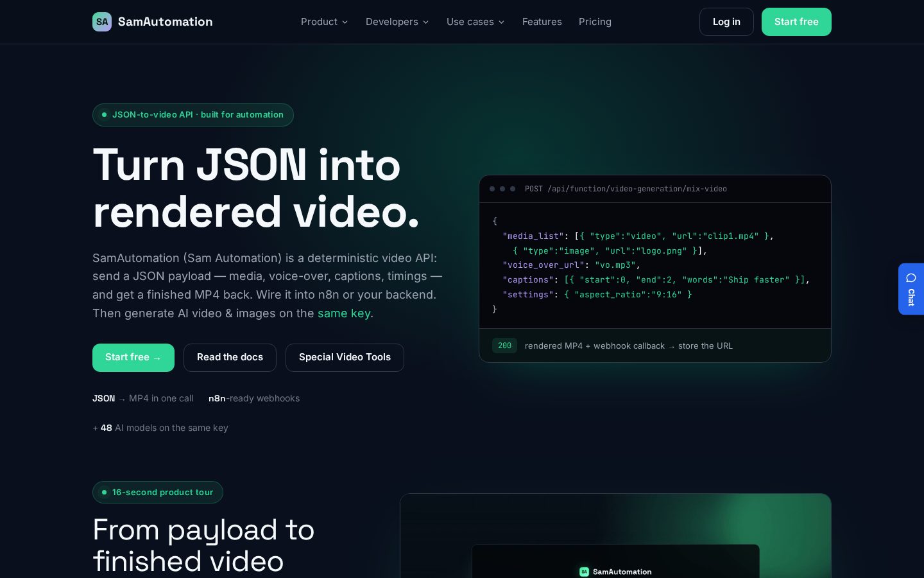The width and height of the screenshot is (924, 578).
Task: Open Read the docs
Action: pyautogui.click(x=230, y=358)
